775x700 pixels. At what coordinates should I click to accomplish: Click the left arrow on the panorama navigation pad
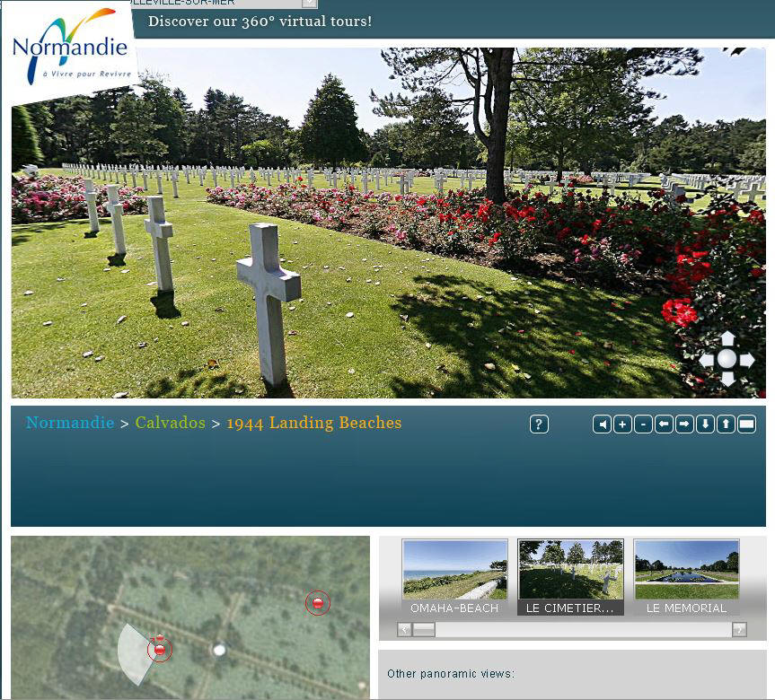pyautogui.click(x=707, y=360)
